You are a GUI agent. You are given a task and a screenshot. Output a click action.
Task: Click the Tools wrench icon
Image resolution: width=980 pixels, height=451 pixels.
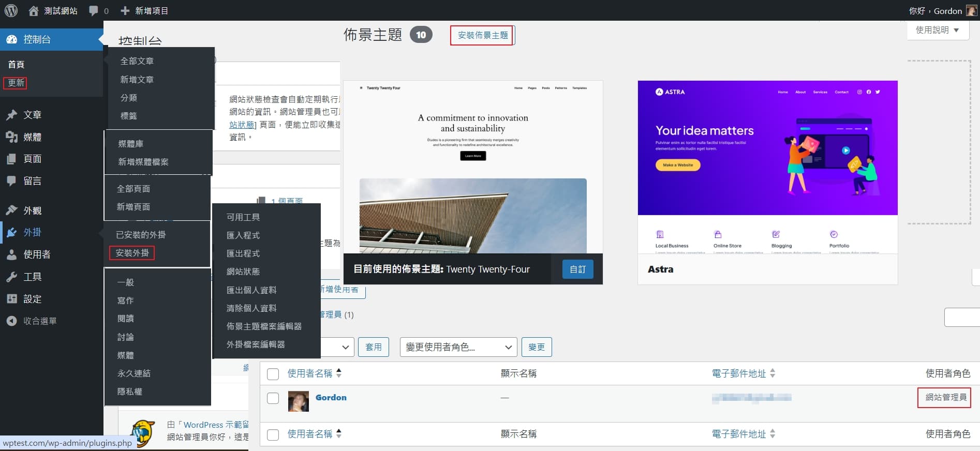tap(11, 277)
